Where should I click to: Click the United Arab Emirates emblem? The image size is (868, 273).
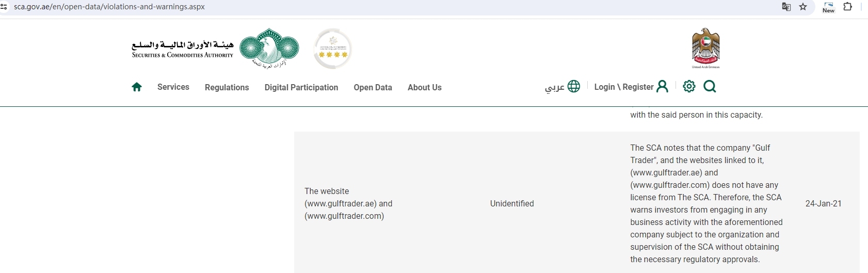point(705,48)
